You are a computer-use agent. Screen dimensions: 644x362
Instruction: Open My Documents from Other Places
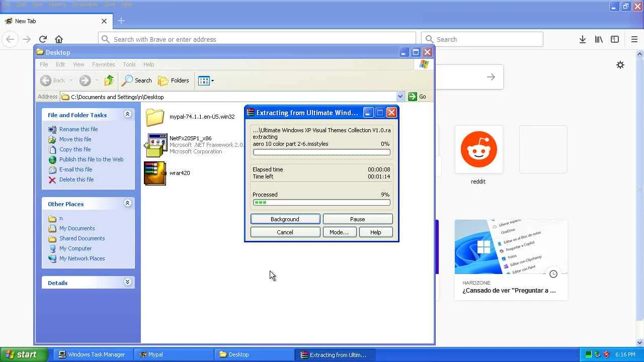coord(77,228)
